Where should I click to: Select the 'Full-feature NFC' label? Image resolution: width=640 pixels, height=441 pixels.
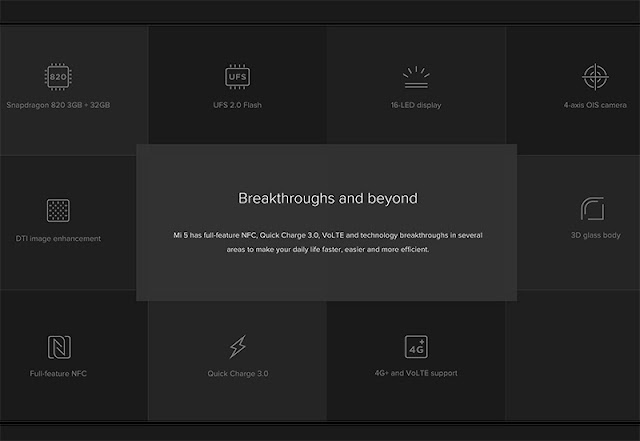[58, 374]
